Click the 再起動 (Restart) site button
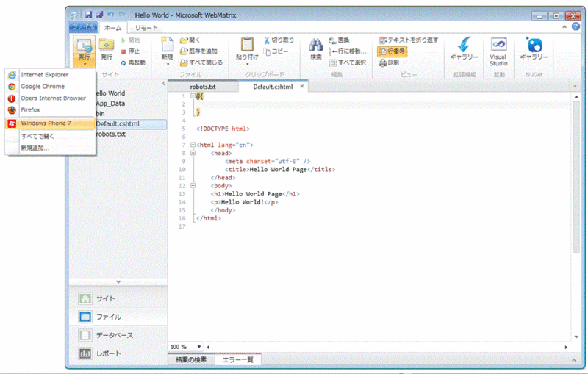This screenshot has width=588, height=374. tap(133, 62)
